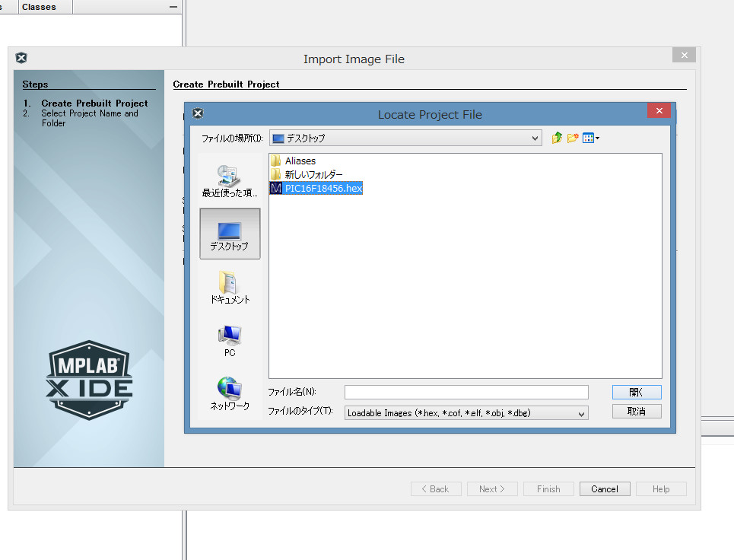Select デスクトップ in the places sidebar
Viewport: 734px width, 560px height.
(x=230, y=234)
